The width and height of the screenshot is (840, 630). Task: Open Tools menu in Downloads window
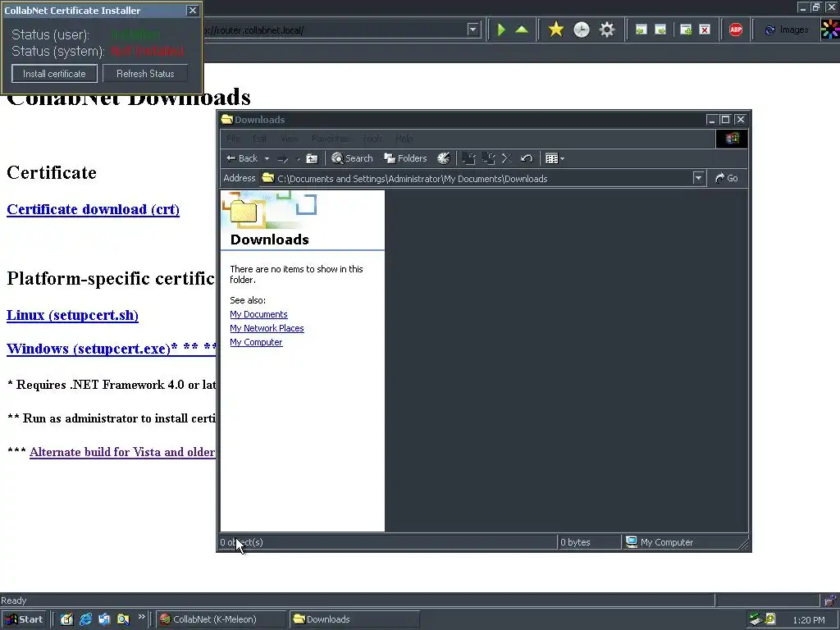372,139
